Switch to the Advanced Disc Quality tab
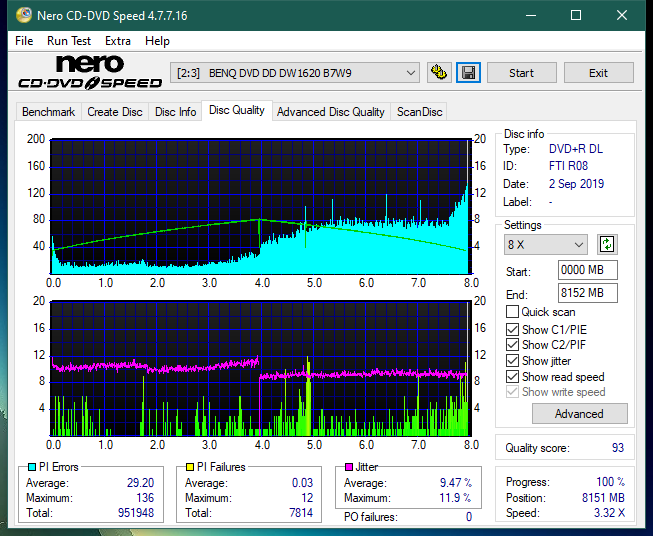653x536 pixels. click(331, 112)
